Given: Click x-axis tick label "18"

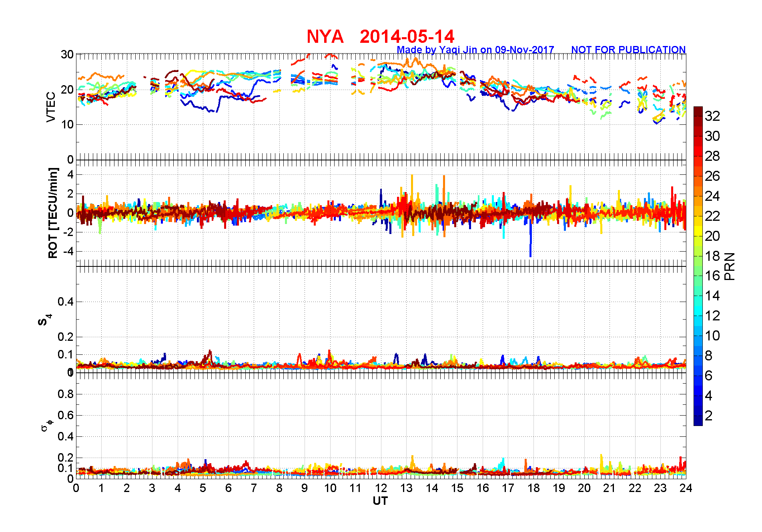Looking at the screenshot, I should [533, 488].
